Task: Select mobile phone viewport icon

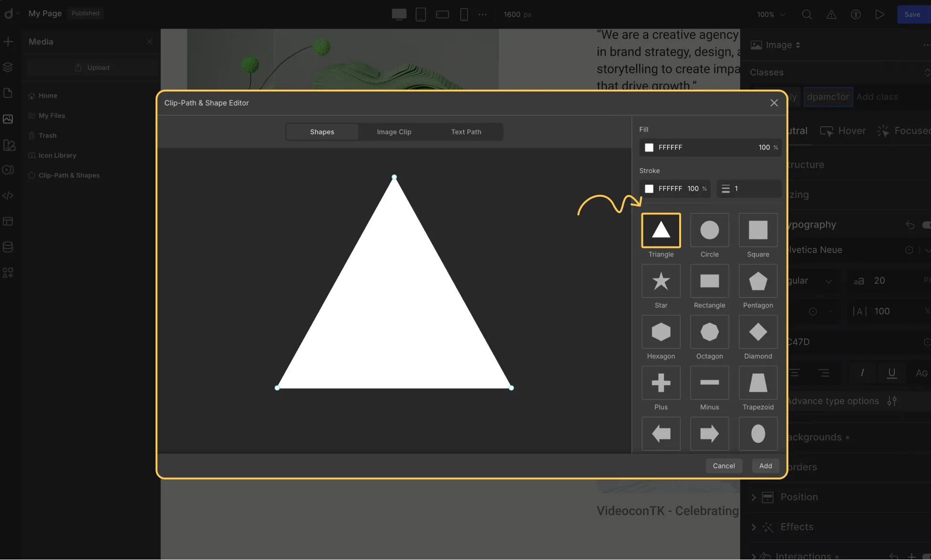Action: click(x=464, y=14)
